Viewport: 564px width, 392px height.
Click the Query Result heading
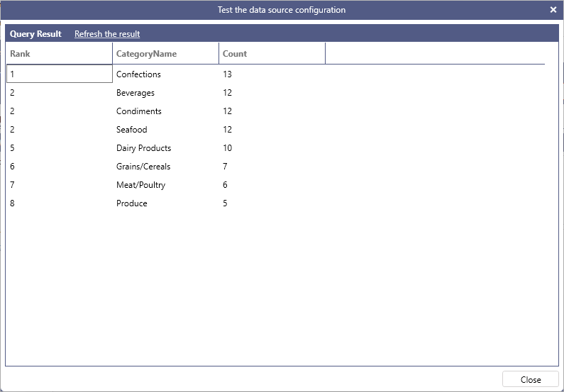[x=35, y=34]
